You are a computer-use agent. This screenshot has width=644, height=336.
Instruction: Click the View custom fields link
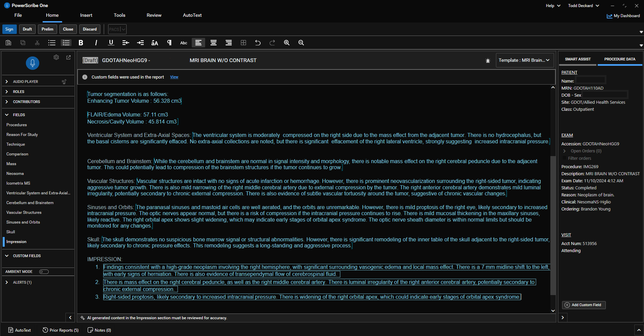(174, 77)
